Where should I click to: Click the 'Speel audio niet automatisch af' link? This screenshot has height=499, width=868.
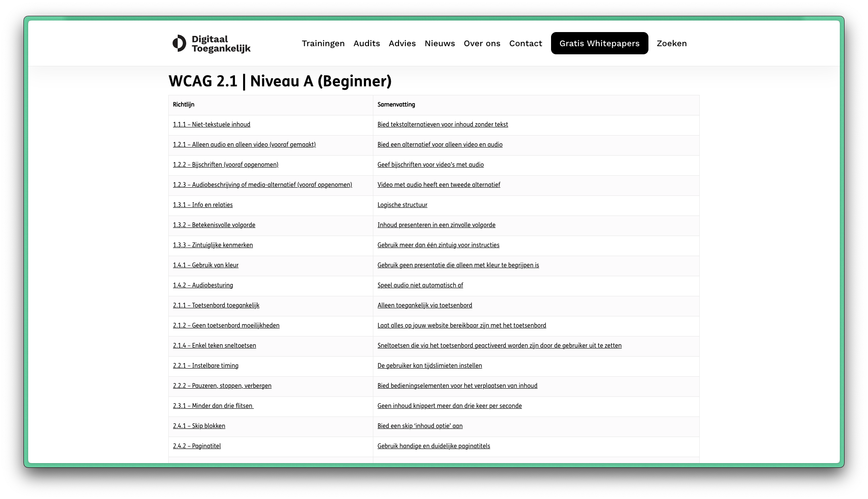(420, 285)
